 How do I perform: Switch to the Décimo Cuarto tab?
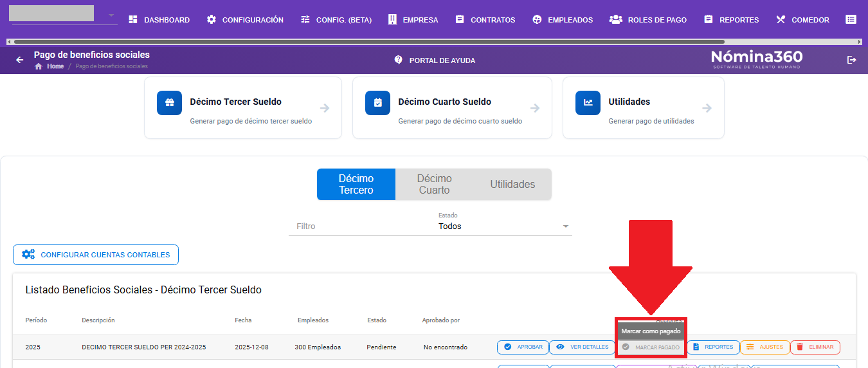(435, 185)
